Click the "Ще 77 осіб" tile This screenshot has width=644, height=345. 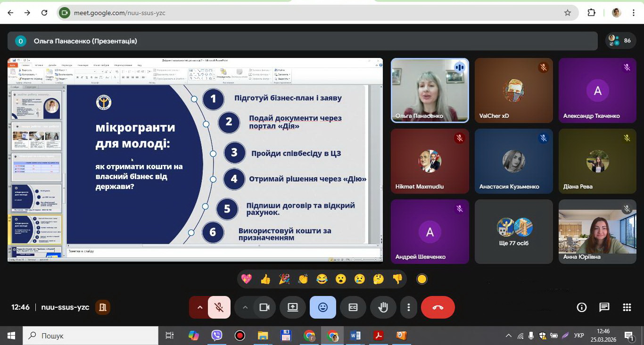coord(513,231)
